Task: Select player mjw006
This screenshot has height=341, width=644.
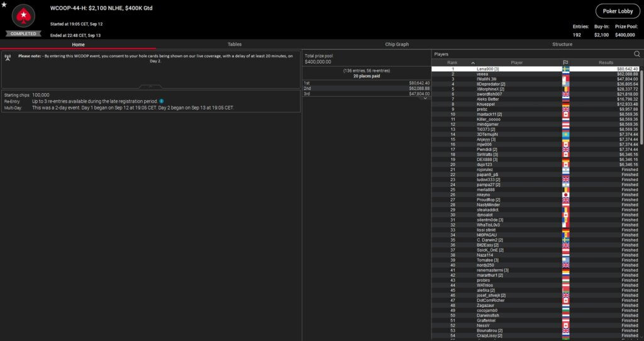Action: click(536, 145)
